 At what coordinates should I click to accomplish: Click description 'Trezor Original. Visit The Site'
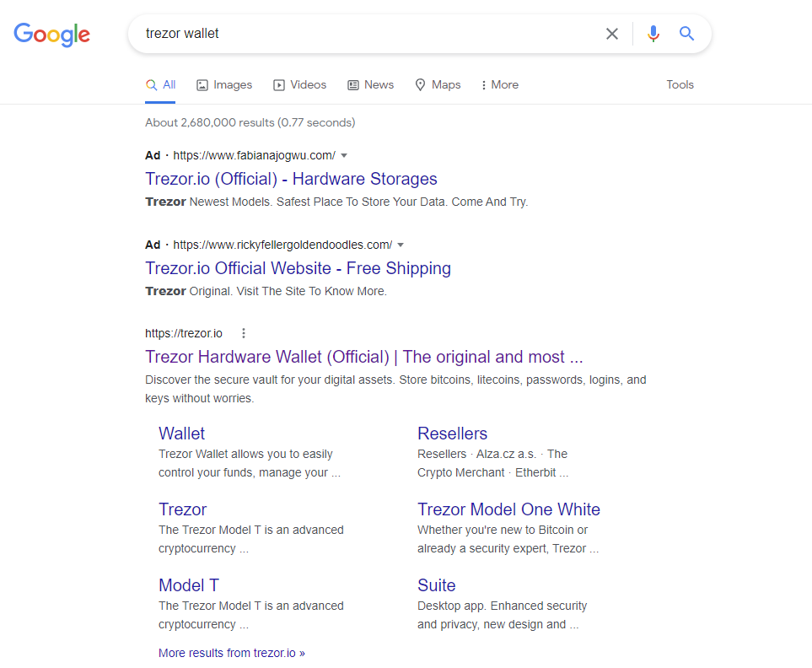pos(266,292)
